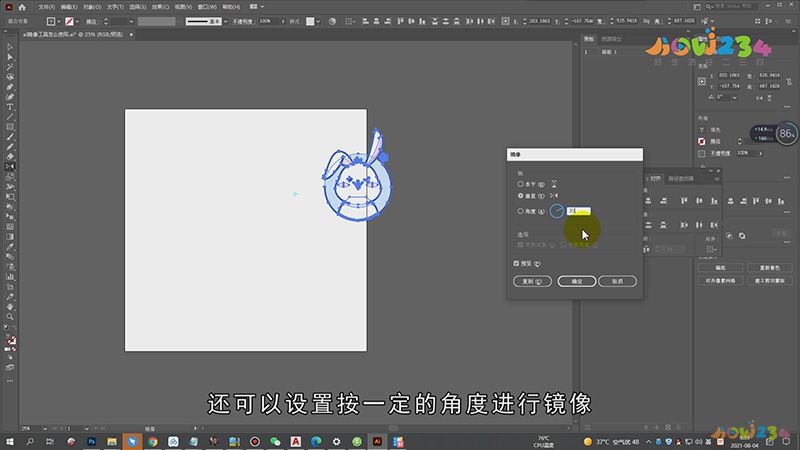Choose Horizontal axis radio in Reflect dialog

[x=520, y=184]
